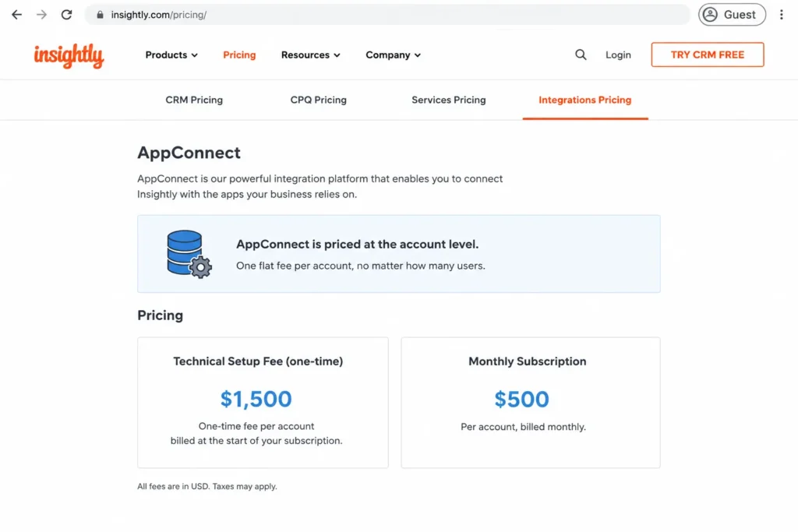Image resolution: width=798 pixels, height=532 pixels.
Task: Open the search magnifier icon
Action: click(581, 55)
